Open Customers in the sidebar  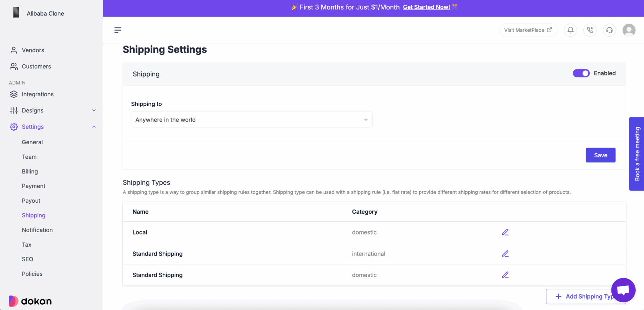point(36,66)
